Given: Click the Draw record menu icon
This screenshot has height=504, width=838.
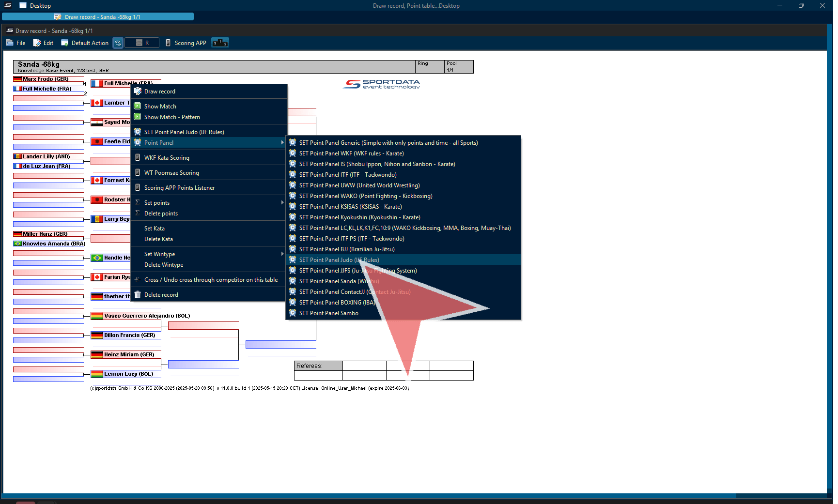Looking at the screenshot, I should [138, 91].
